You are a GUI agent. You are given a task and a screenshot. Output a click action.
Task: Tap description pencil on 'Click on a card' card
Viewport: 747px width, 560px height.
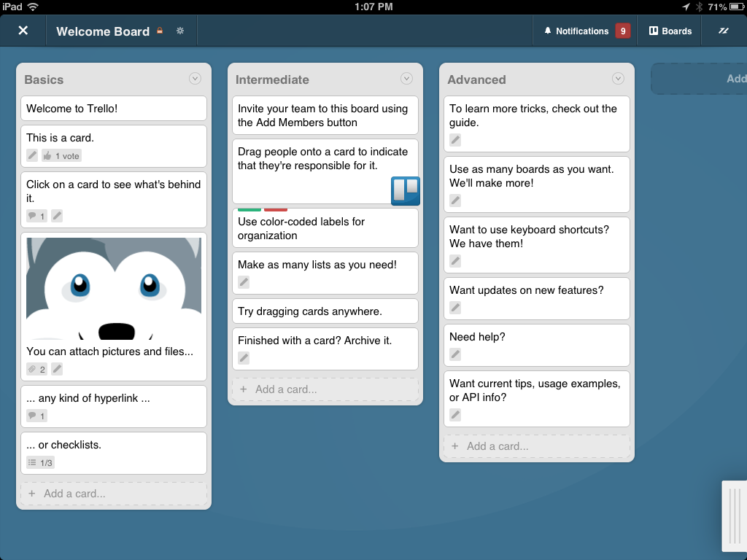(57, 216)
